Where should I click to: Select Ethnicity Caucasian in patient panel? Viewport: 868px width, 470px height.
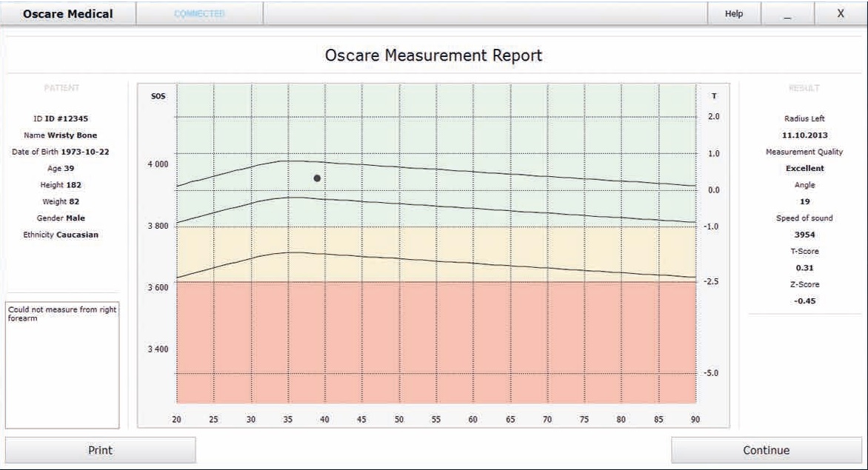click(62, 235)
